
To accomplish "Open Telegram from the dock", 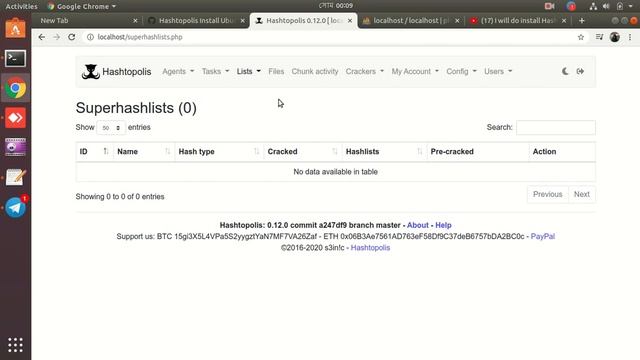I will [x=15, y=207].
